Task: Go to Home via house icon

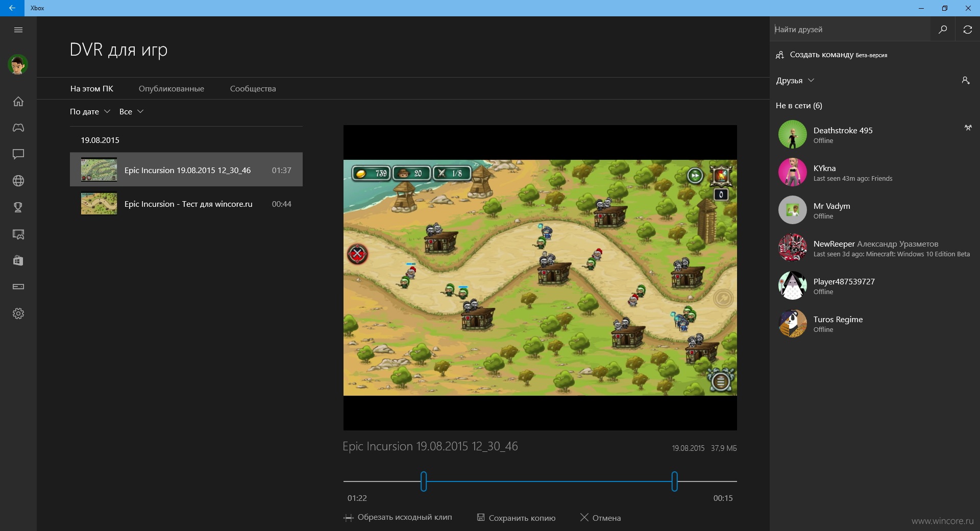Action: (x=18, y=101)
